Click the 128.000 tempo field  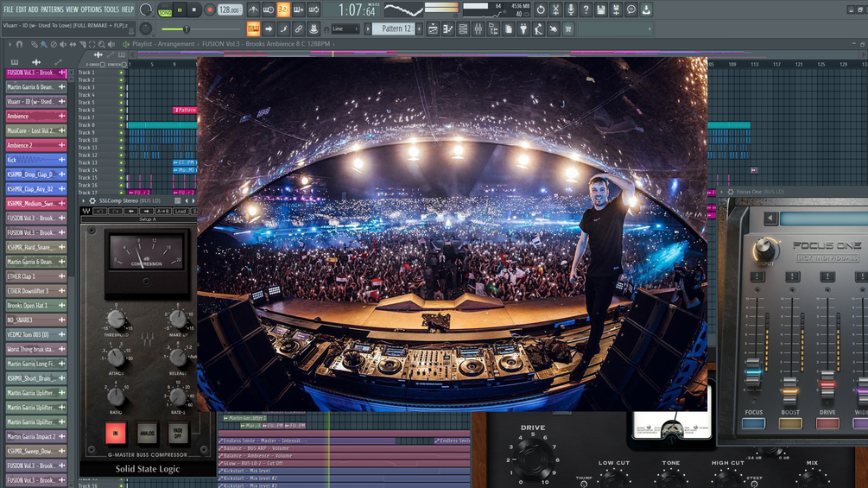pos(229,10)
